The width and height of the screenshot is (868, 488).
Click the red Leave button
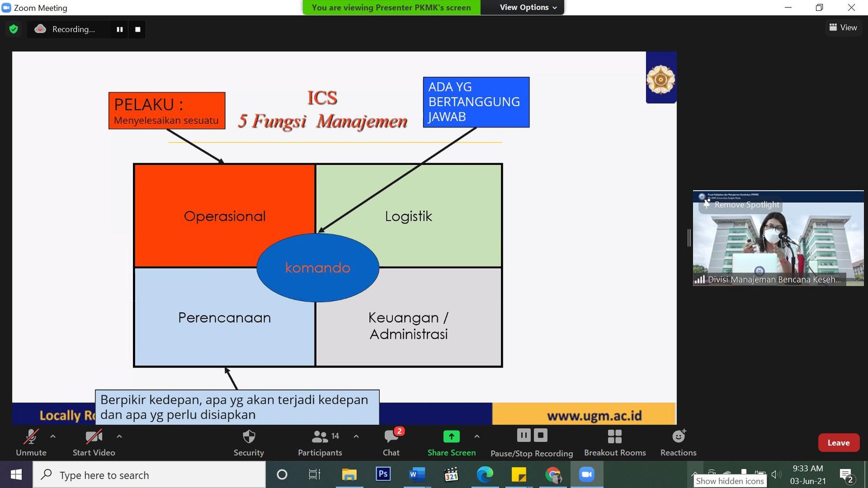click(x=838, y=442)
